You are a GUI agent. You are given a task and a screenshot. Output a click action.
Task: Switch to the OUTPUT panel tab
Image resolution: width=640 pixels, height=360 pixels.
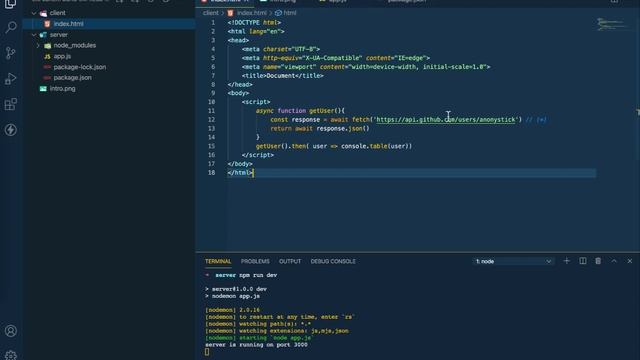290,261
